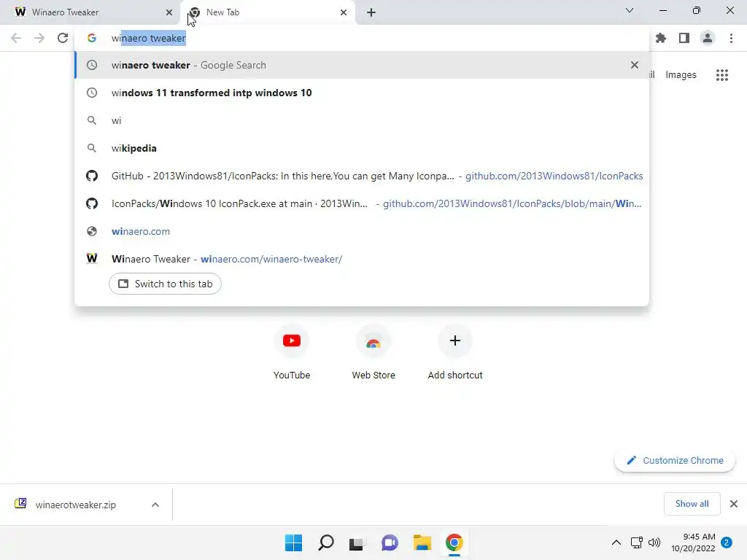Close the New Tab tab
This screenshot has height=560, width=747.
coord(344,12)
